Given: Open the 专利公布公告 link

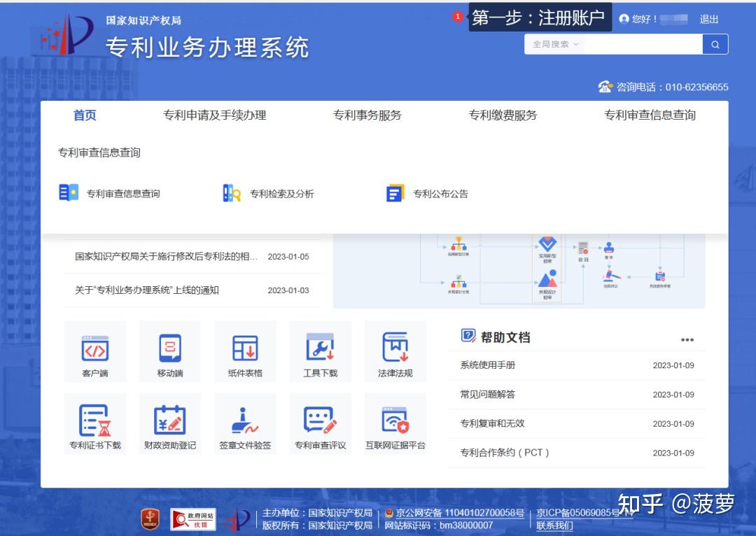Looking at the screenshot, I should tap(441, 194).
